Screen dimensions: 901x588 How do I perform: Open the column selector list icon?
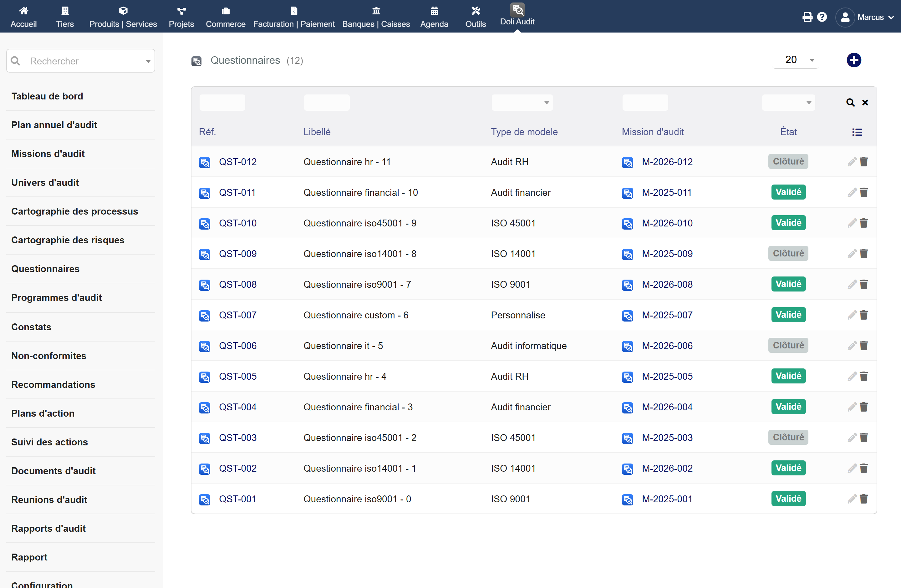click(857, 132)
